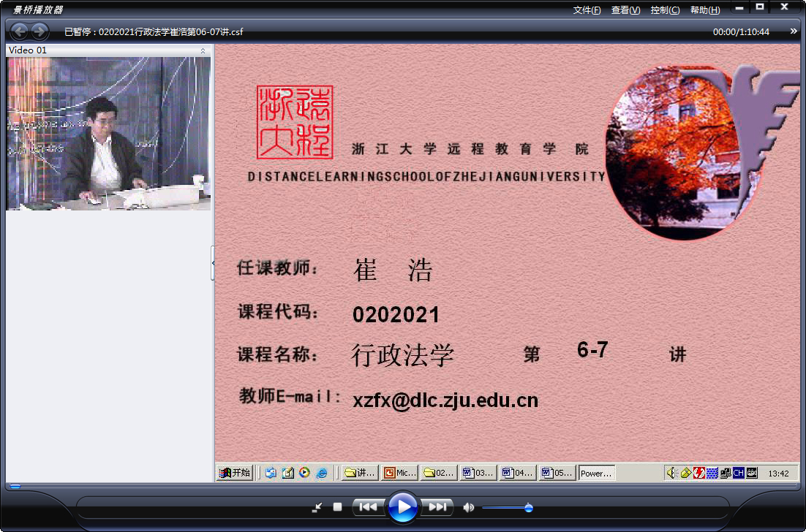Image resolution: width=806 pixels, height=532 pixels.
Task: Open the 帮助(H) menu
Action: pos(705,9)
